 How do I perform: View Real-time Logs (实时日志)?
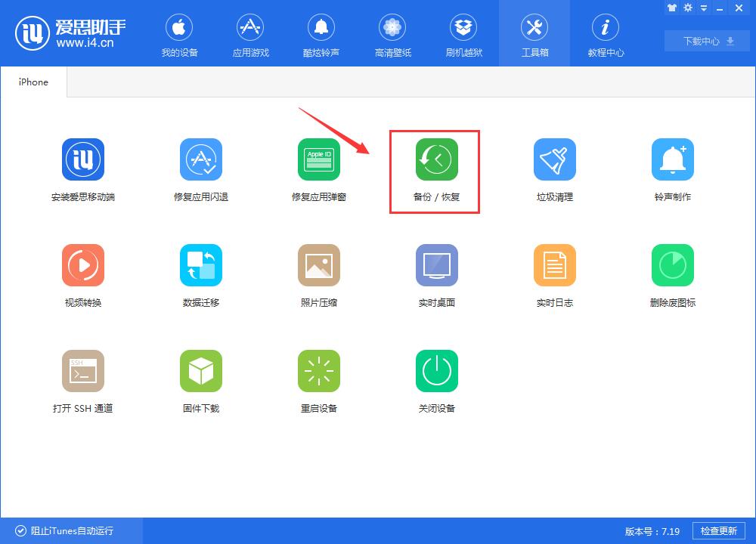(555, 274)
